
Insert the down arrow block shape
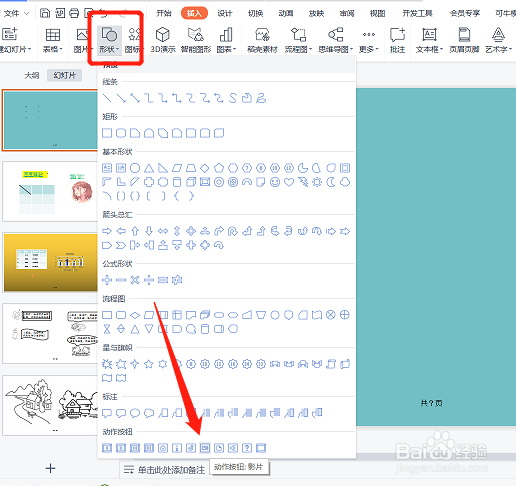(149, 231)
